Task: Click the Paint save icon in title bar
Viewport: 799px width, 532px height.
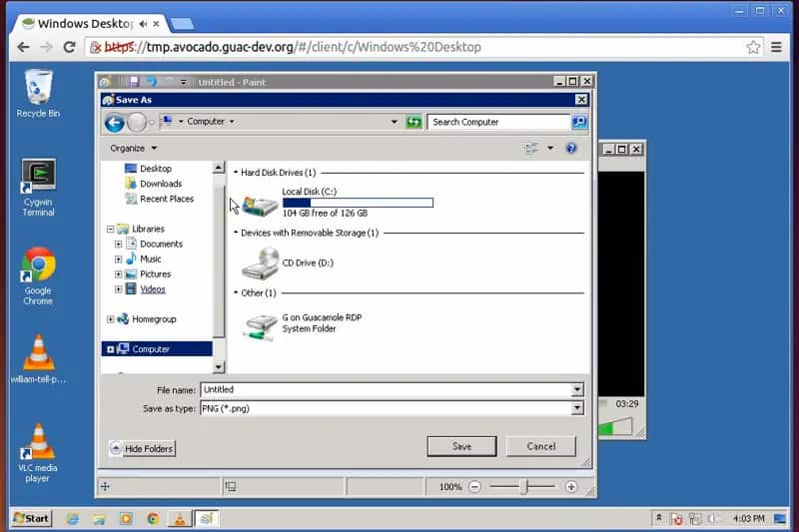Action: [134, 82]
